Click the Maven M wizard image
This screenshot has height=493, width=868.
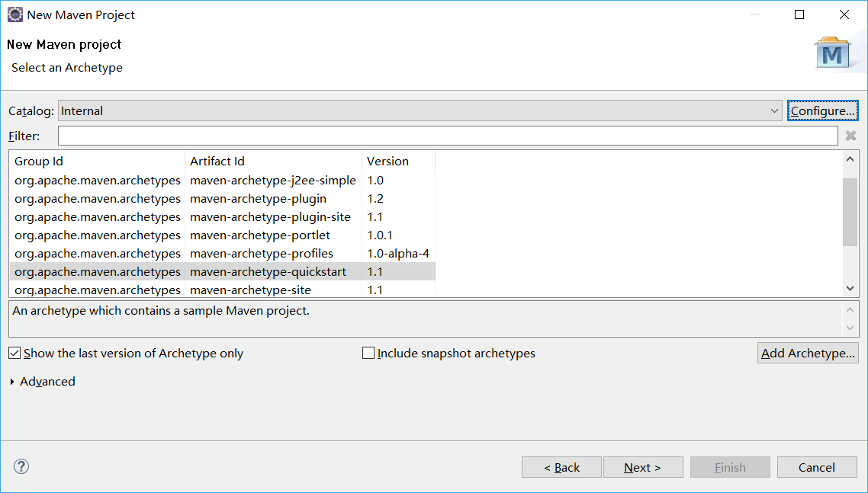pyautogui.click(x=833, y=53)
